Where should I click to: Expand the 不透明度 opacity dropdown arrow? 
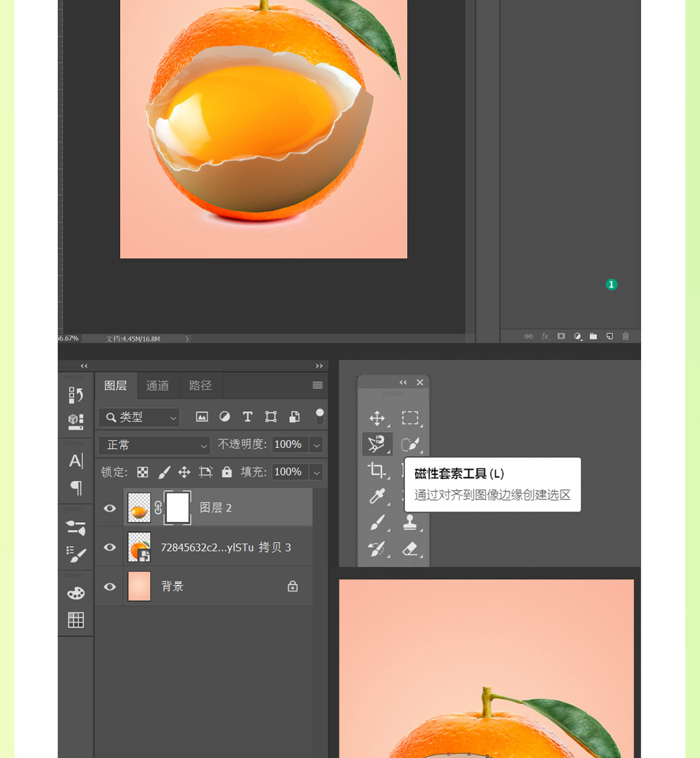click(x=316, y=445)
